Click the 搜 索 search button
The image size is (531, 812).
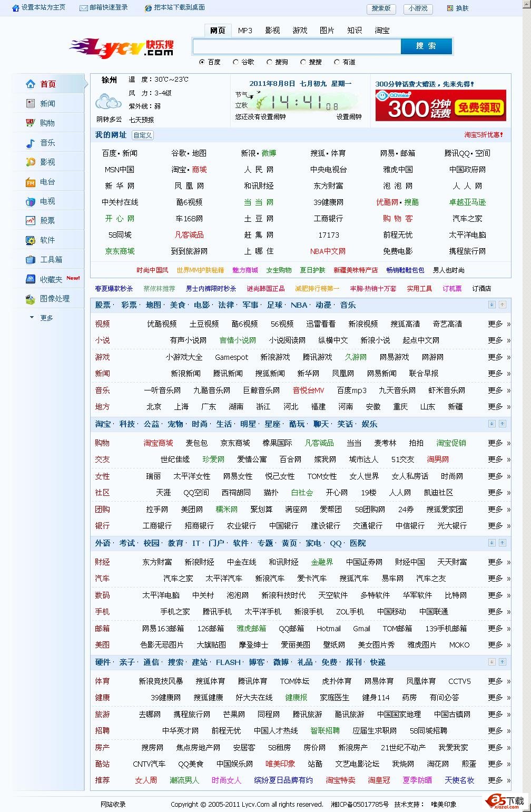coord(426,46)
